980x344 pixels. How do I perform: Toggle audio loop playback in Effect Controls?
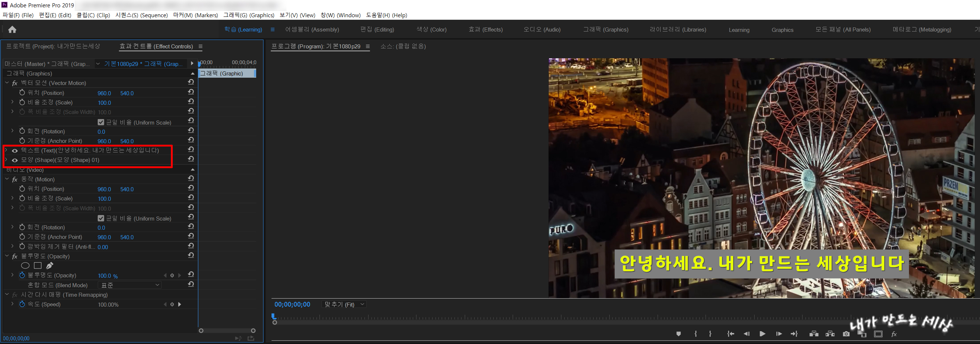click(x=238, y=338)
